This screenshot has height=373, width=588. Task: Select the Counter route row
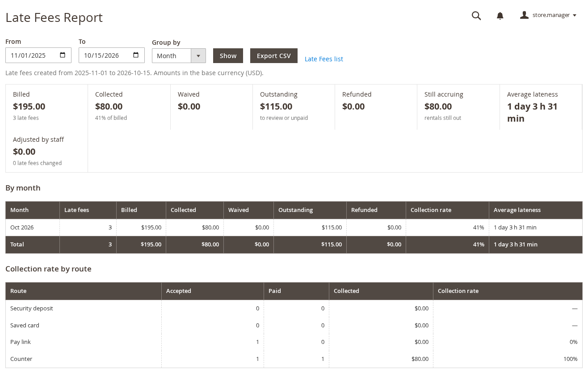[x=294, y=359]
